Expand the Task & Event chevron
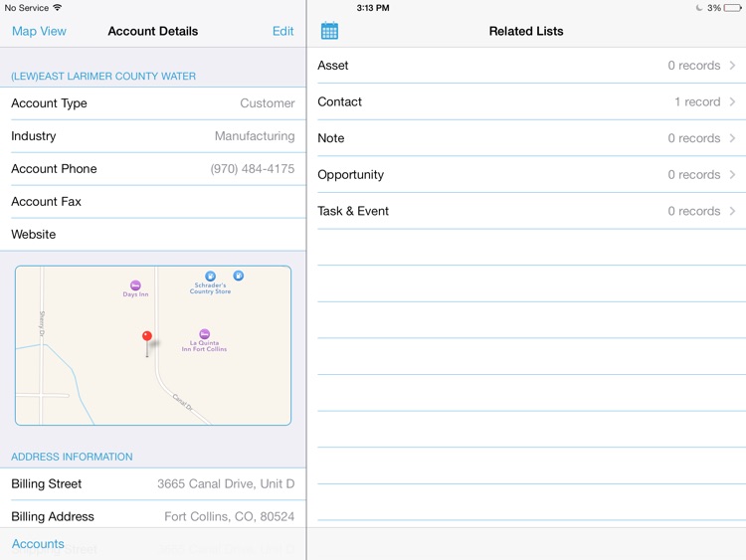The width and height of the screenshot is (746, 560). point(733,211)
